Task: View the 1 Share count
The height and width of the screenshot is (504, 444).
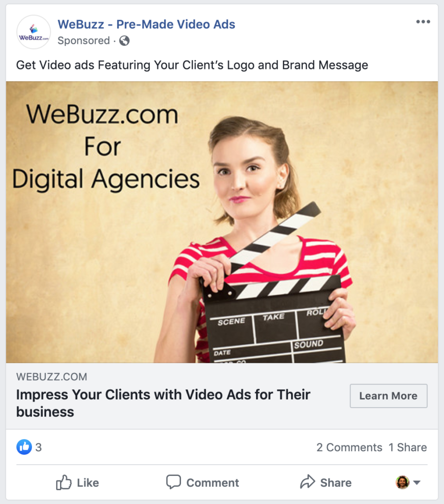Action: (x=408, y=447)
